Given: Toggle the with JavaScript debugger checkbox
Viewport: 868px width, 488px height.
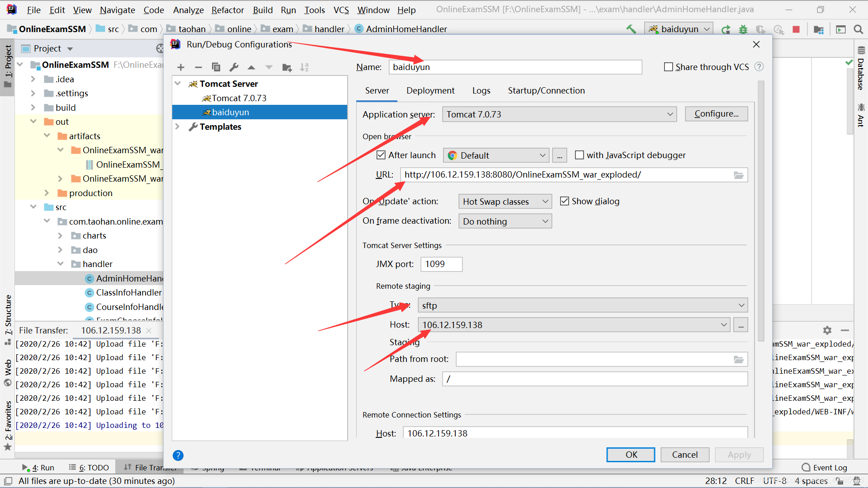Looking at the screenshot, I should pyautogui.click(x=577, y=155).
